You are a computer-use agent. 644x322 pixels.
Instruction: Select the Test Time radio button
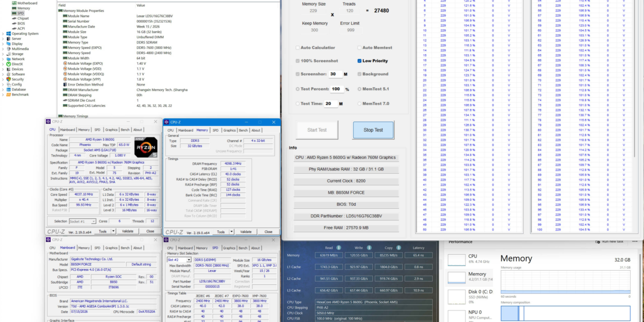coord(298,104)
